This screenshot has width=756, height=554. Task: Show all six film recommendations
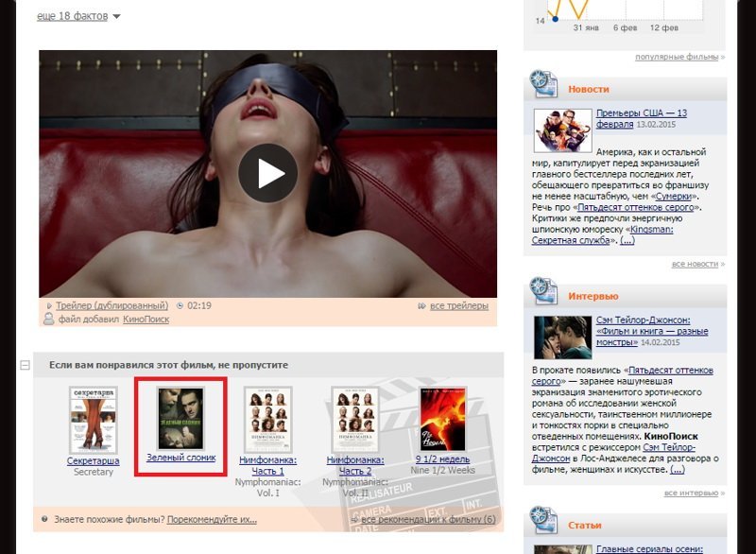coord(428,520)
